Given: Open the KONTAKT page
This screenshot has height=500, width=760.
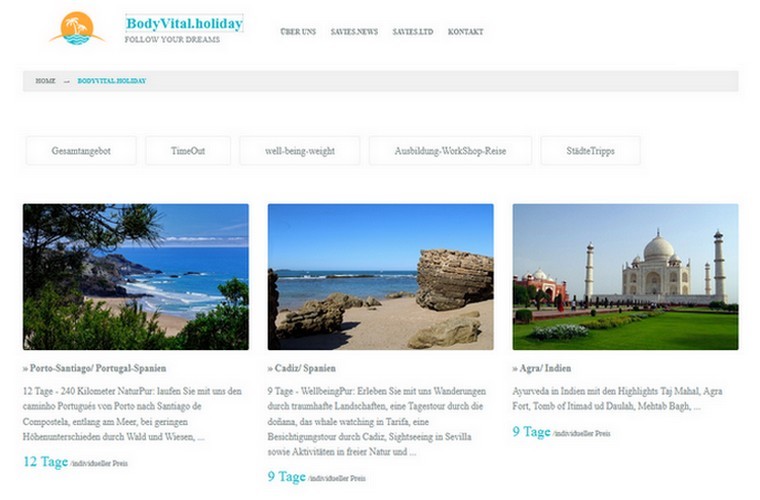Looking at the screenshot, I should click(465, 31).
